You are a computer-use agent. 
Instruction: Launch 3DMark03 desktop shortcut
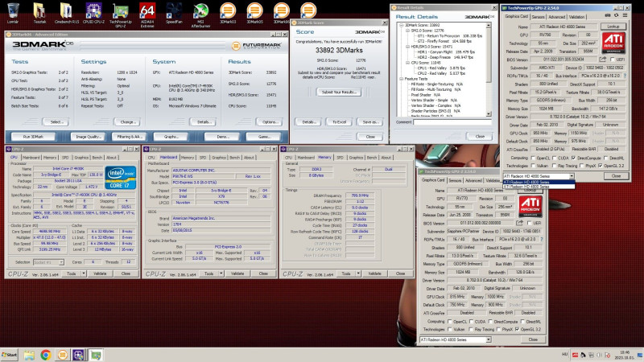[x=228, y=13]
